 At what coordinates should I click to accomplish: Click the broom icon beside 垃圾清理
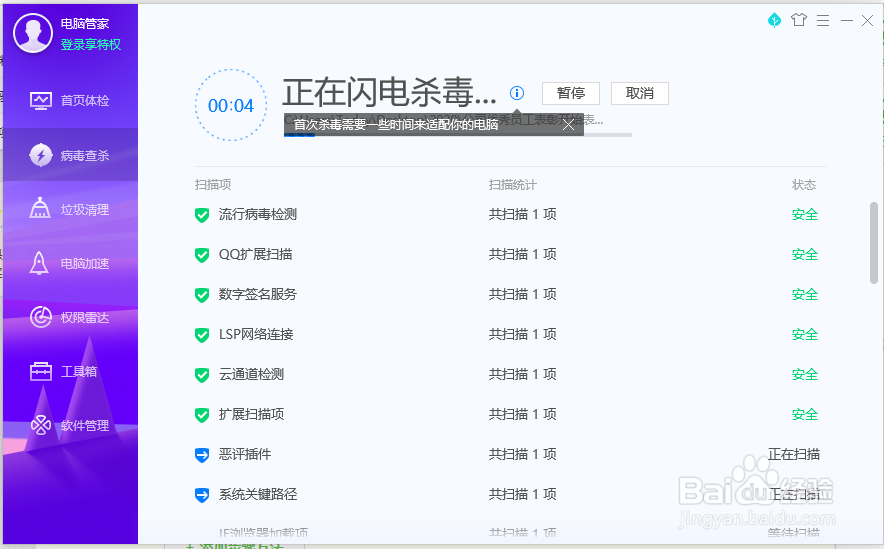[x=39, y=208]
